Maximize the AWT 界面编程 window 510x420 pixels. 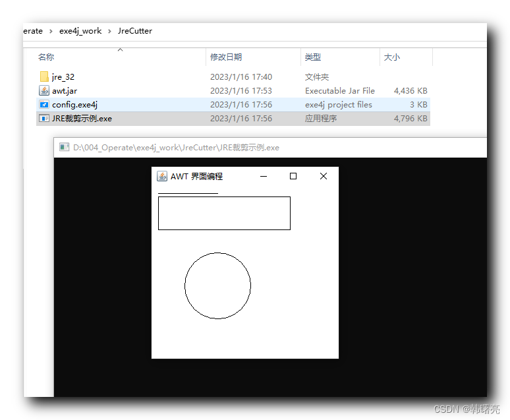pyautogui.click(x=293, y=176)
